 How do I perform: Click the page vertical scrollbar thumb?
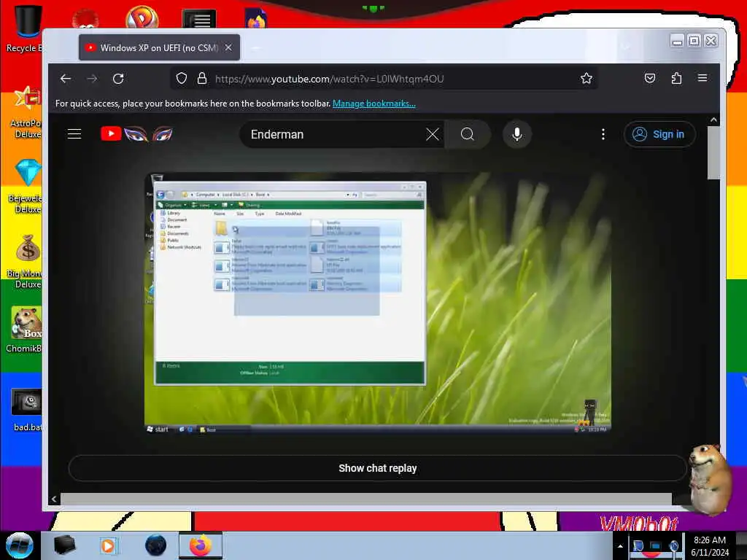[713, 152]
